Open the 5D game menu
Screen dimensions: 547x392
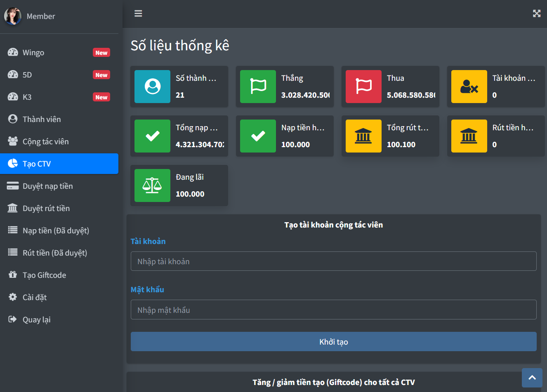coord(27,75)
